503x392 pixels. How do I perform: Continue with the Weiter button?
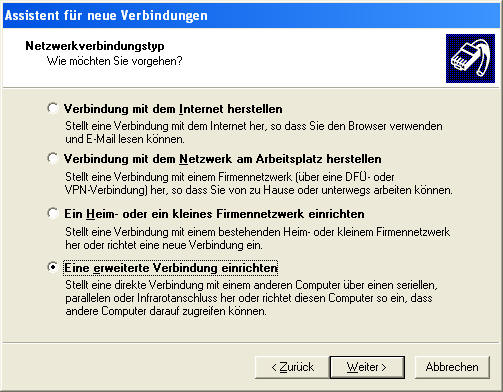(x=367, y=367)
